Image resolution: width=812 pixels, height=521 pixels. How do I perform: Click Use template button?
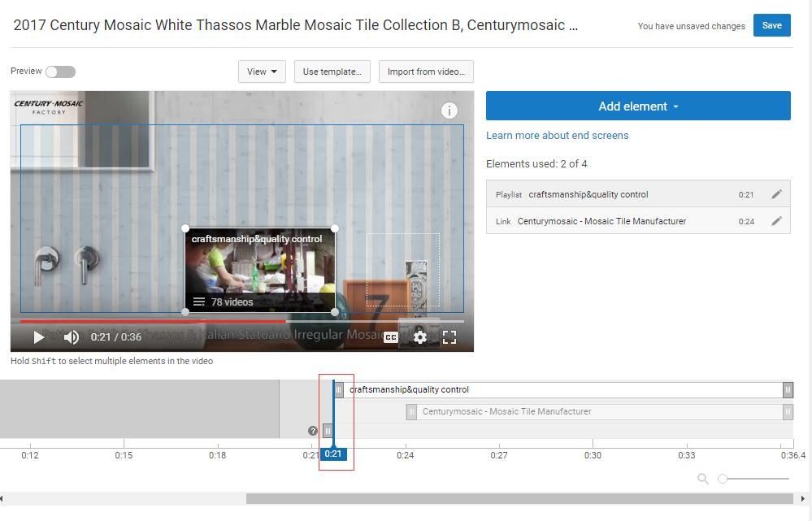[332, 72]
